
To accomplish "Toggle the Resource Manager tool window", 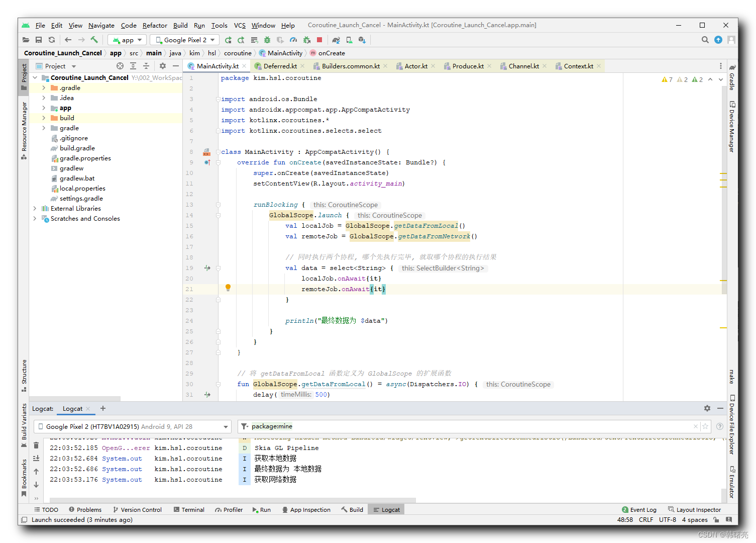I will click(x=24, y=131).
